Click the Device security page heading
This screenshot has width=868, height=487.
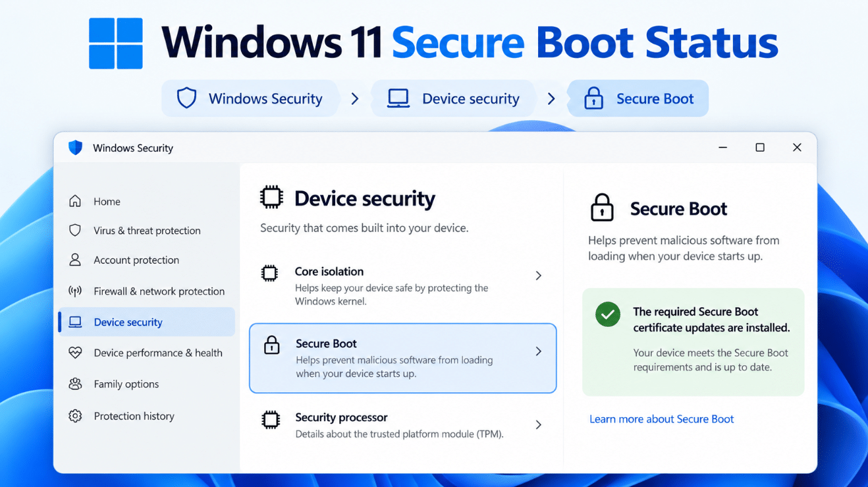(365, 198)
